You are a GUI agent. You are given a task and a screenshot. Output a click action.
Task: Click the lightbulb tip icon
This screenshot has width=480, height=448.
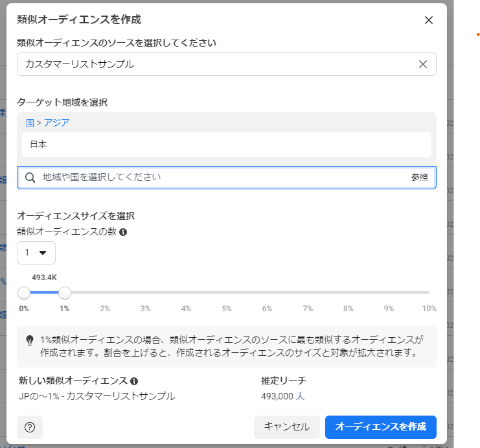click(30, 340)
